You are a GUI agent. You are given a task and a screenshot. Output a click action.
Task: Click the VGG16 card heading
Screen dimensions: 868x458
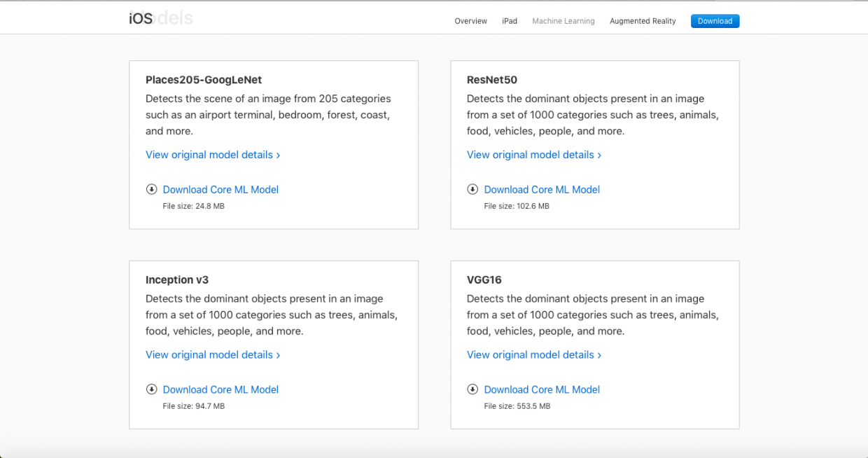(484, 280)
